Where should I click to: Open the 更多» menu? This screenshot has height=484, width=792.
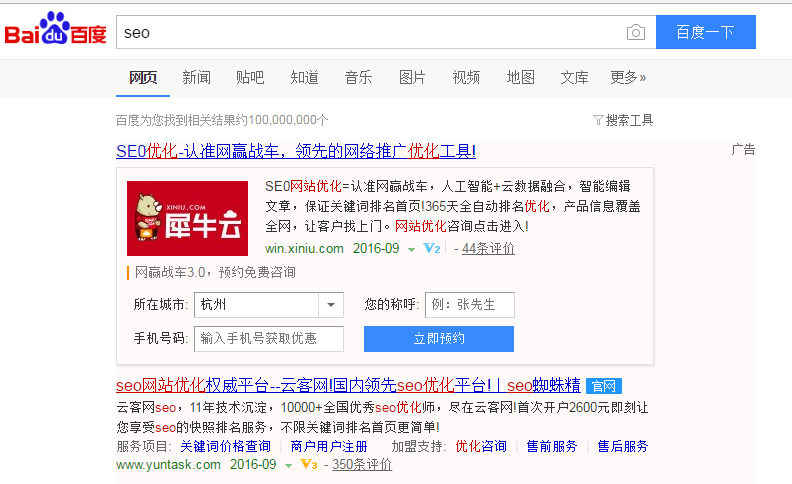click(x=628, y=77)
